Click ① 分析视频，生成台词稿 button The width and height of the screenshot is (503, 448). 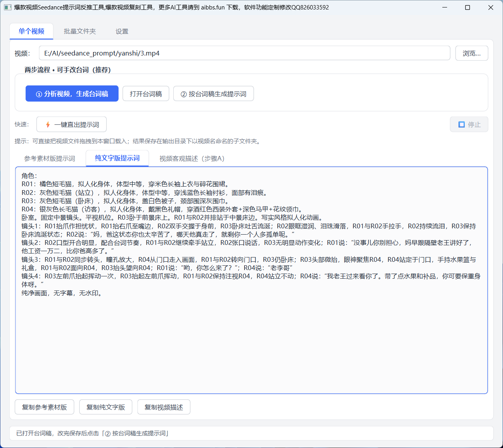(x=72, y=94)
